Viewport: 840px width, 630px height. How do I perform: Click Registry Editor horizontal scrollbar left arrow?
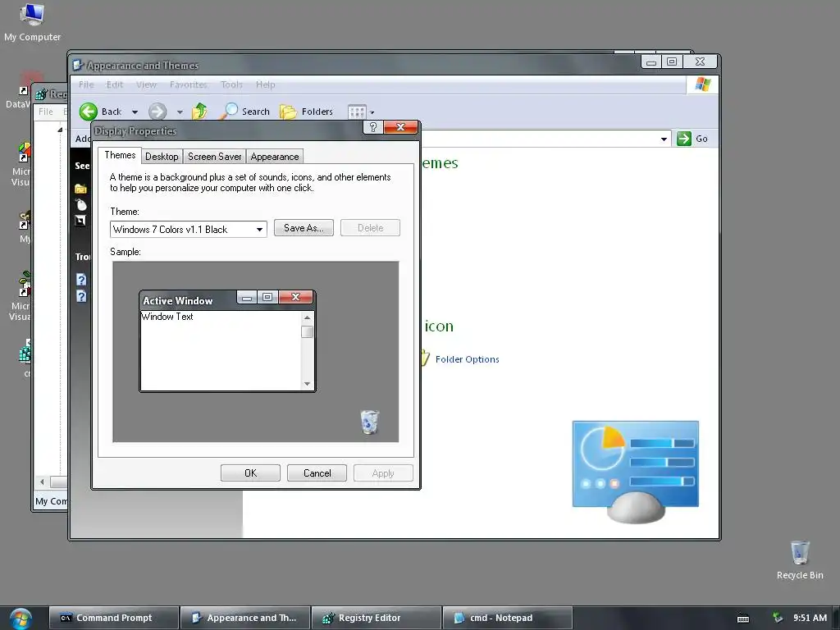tap(43, 482)
